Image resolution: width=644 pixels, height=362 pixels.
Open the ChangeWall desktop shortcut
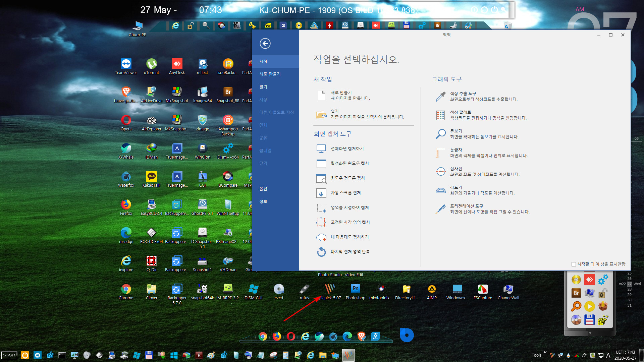(508, 292)
